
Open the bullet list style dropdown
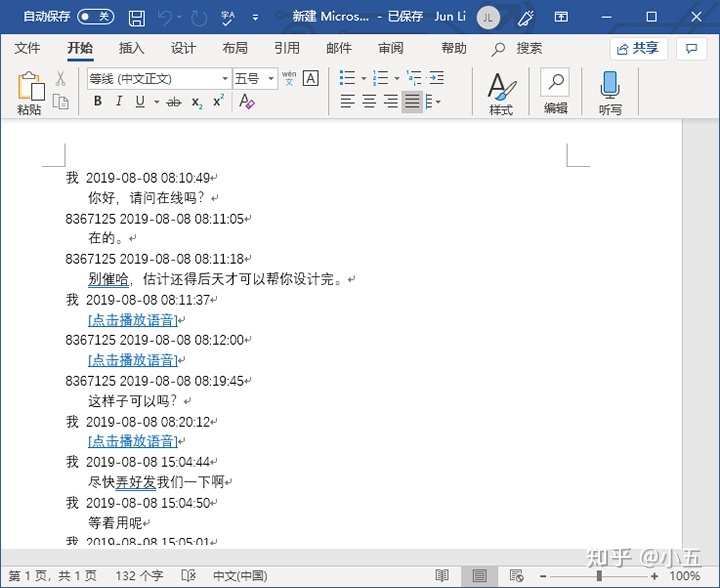coord(364,78)
